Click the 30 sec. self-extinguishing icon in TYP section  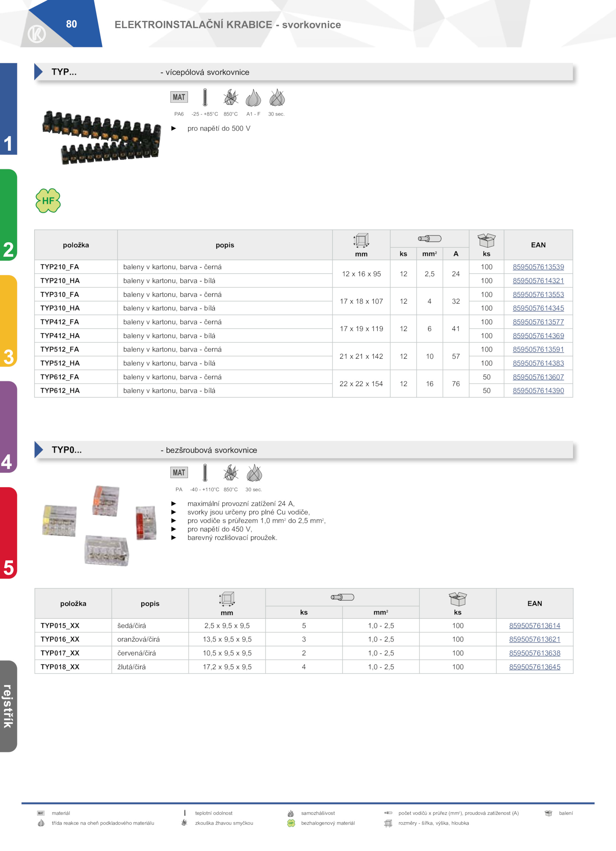coord(277,97)
